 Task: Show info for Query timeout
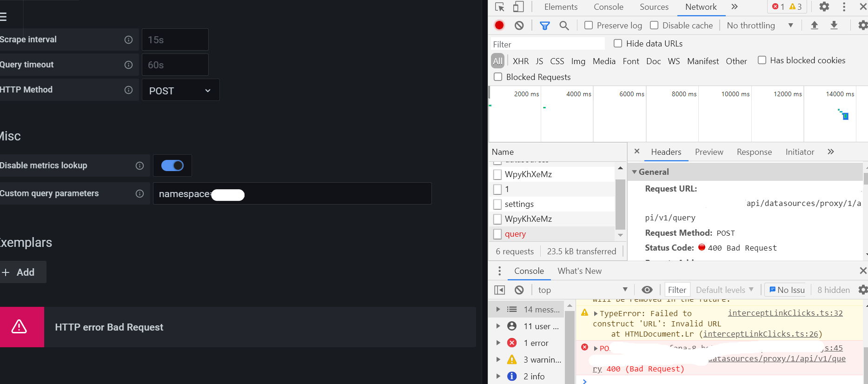129,65
